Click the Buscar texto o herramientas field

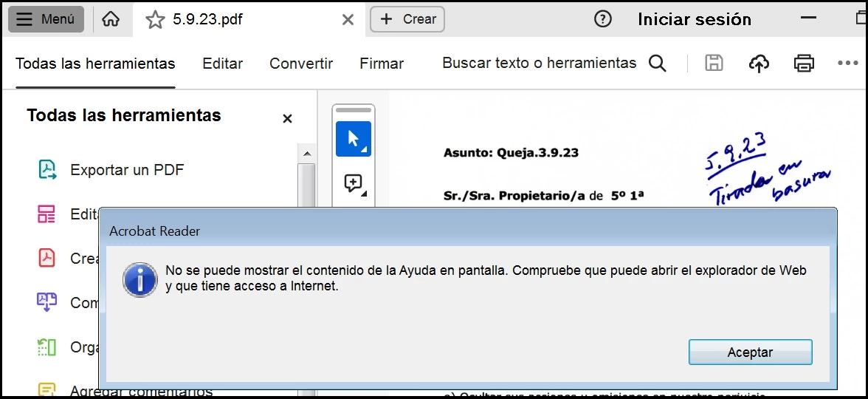point(539,64)
